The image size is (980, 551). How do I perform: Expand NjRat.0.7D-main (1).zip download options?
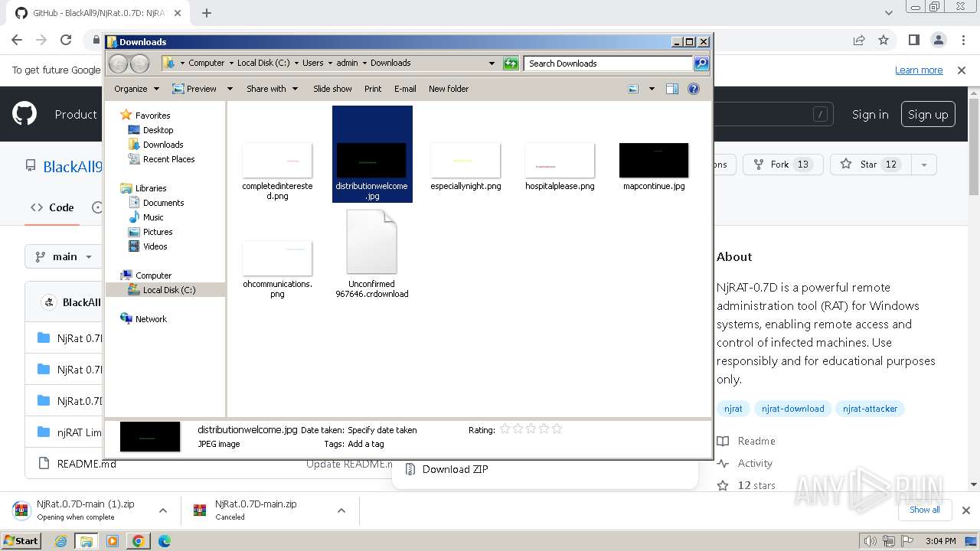tap(163, 510)
